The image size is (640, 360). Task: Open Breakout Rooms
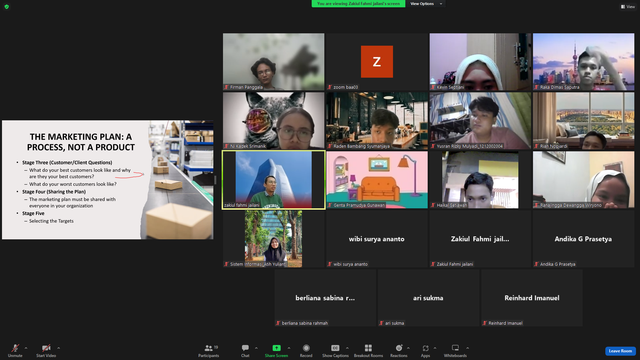368,350
